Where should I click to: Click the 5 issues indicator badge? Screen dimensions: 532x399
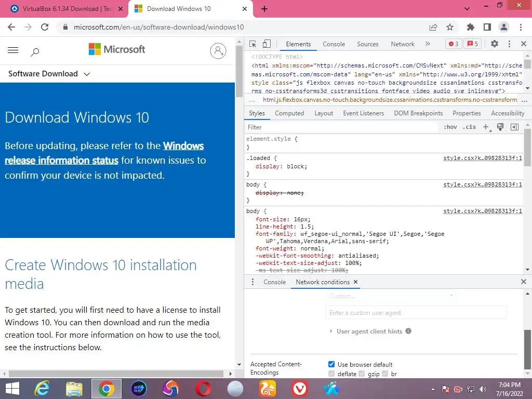coord(473,44)
